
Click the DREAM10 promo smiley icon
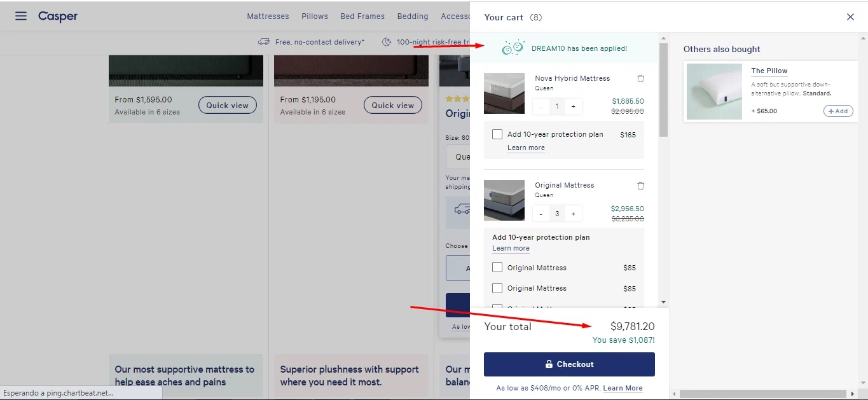[x=513, y=48]
